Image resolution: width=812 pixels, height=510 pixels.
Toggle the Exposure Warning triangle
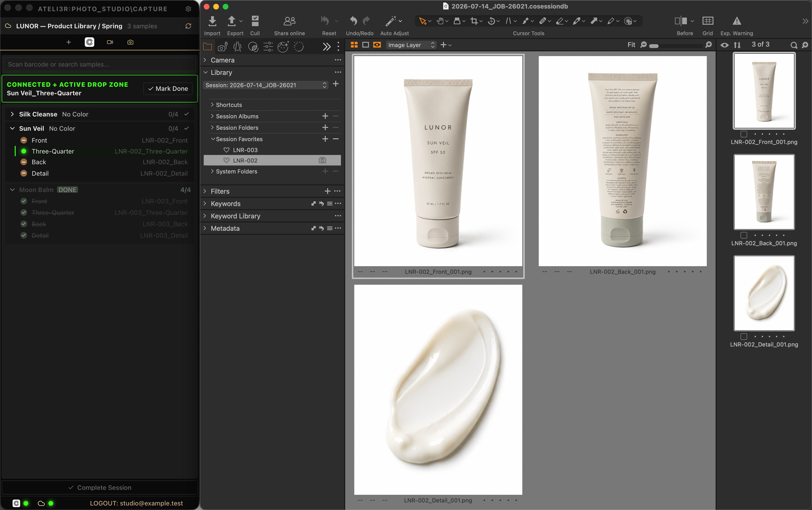pos(736,21)
